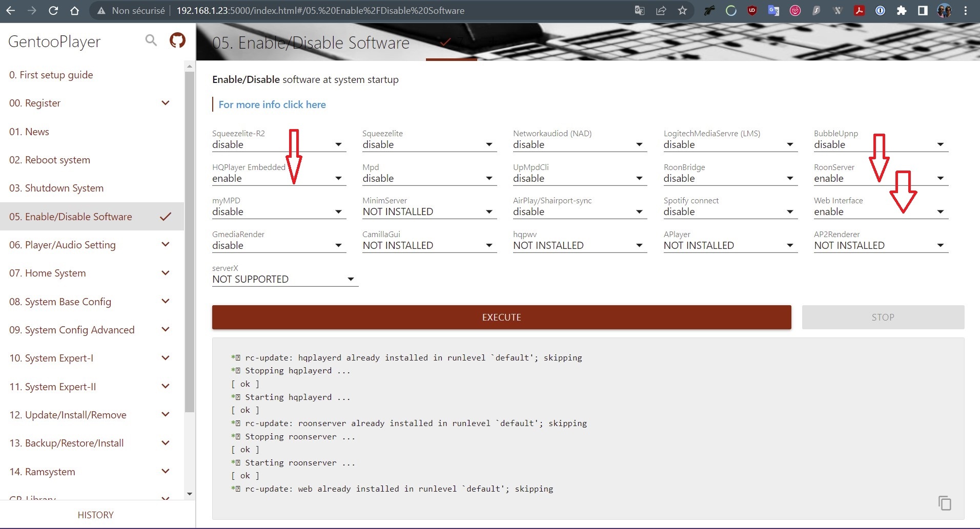This screenshot has width=980, height=529.
Task: Reload the page with the refresh icon
Action: pos(53,10)
